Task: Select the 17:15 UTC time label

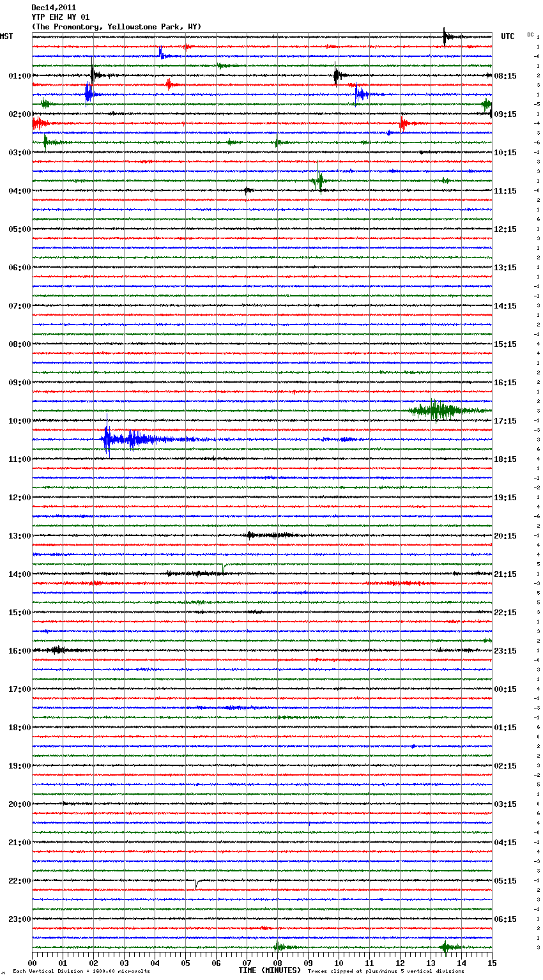Action: (x=505, y=421)
